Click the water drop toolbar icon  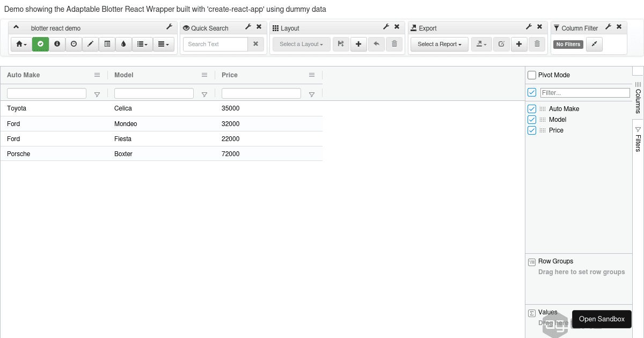[123, 44]
